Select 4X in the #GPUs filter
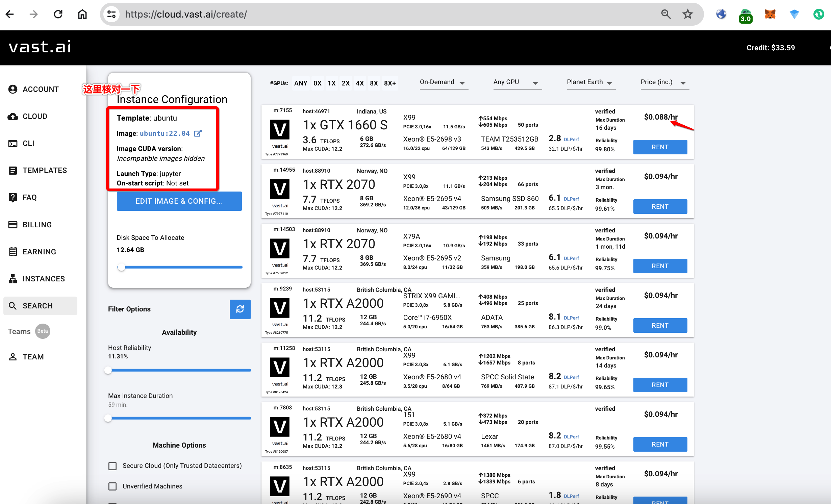The height and width of the screenshot is (504, 831). tap(360, 83)
